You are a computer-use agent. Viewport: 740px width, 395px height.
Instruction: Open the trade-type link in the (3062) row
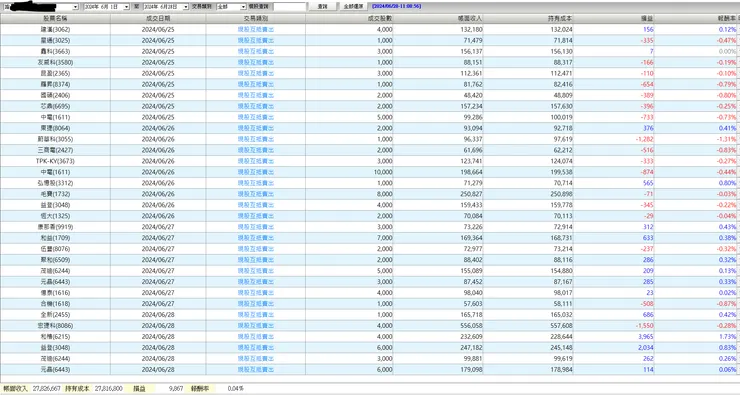click(x=255, y=29)
